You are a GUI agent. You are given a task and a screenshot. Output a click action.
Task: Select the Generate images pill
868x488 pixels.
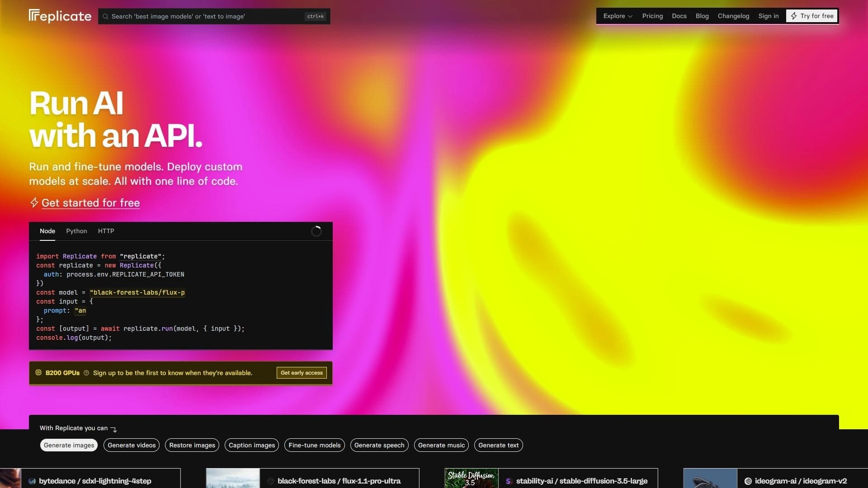[69, 445]
